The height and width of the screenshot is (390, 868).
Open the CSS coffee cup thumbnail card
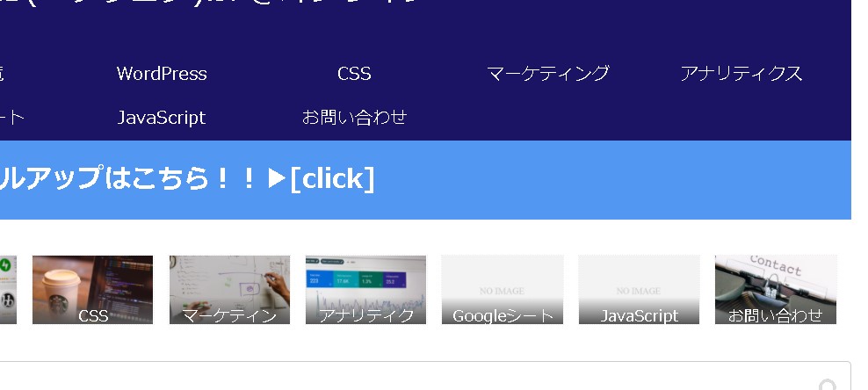coord(92,290)
